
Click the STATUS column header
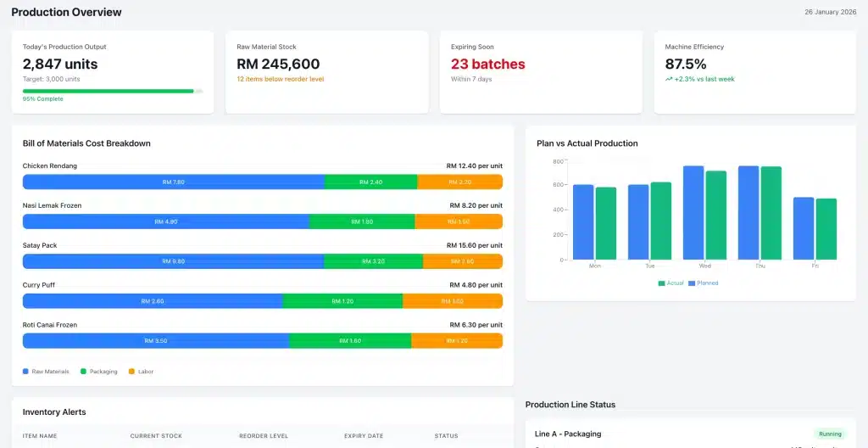pos(446,436)
